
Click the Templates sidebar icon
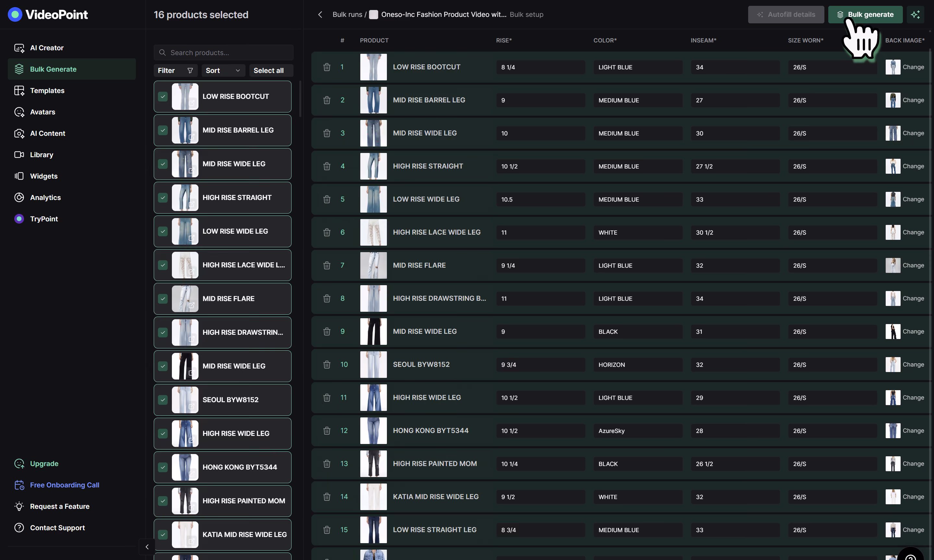(x=19, y=90)
